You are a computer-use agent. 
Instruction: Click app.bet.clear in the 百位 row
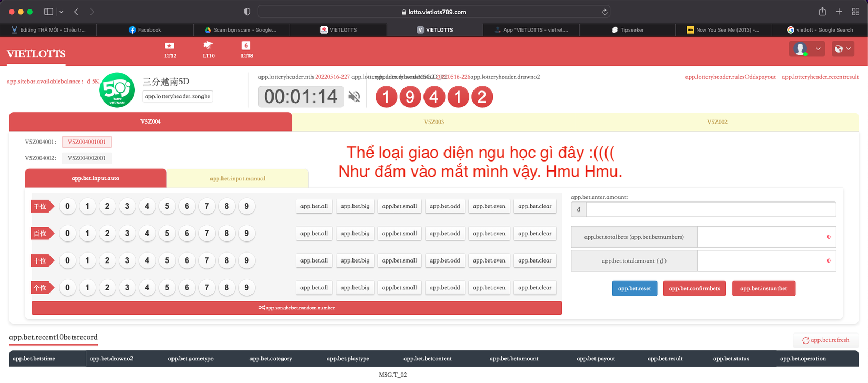(535, 233)
